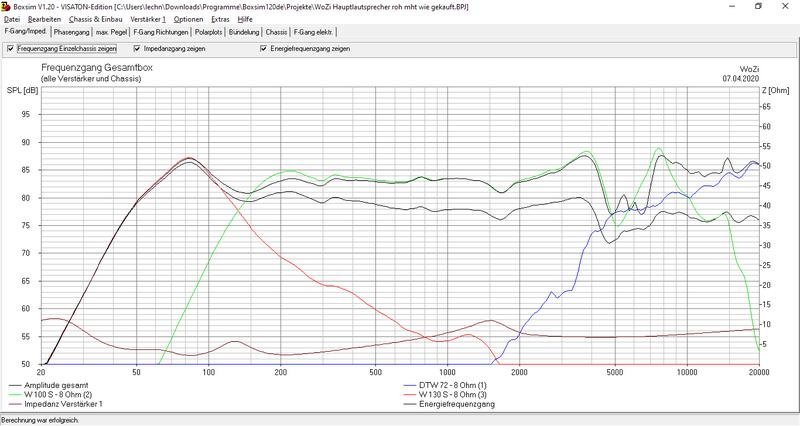The height and width of the screenshot is (426, 800).
Task: Switch to the Bündelung tab
Action: pyautogui.click(x=244, y=32)
